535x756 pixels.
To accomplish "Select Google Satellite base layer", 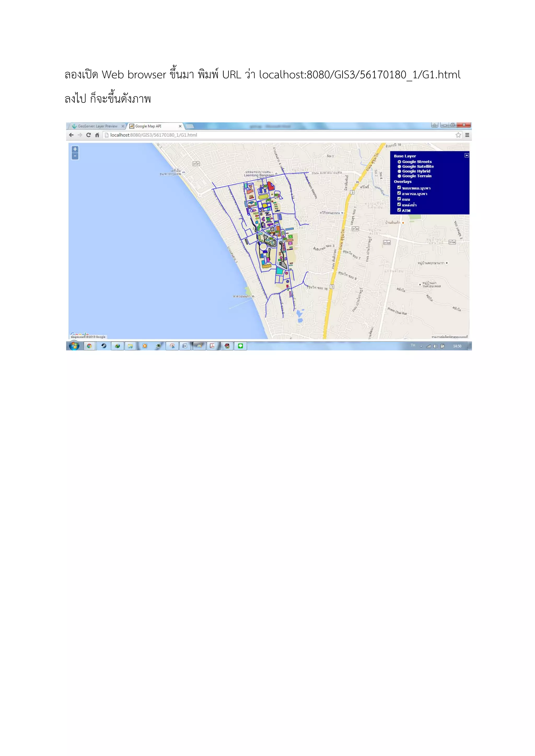I will coord(399,167).
